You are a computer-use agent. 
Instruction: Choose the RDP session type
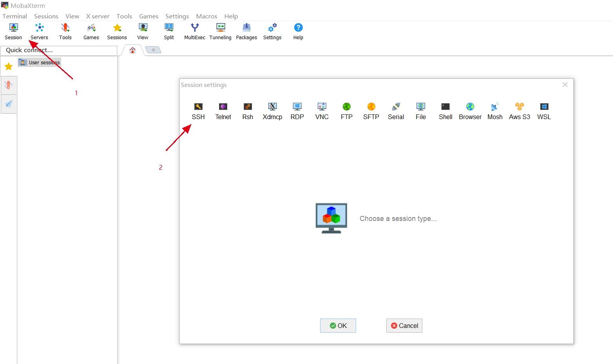(x=297, y=111)
